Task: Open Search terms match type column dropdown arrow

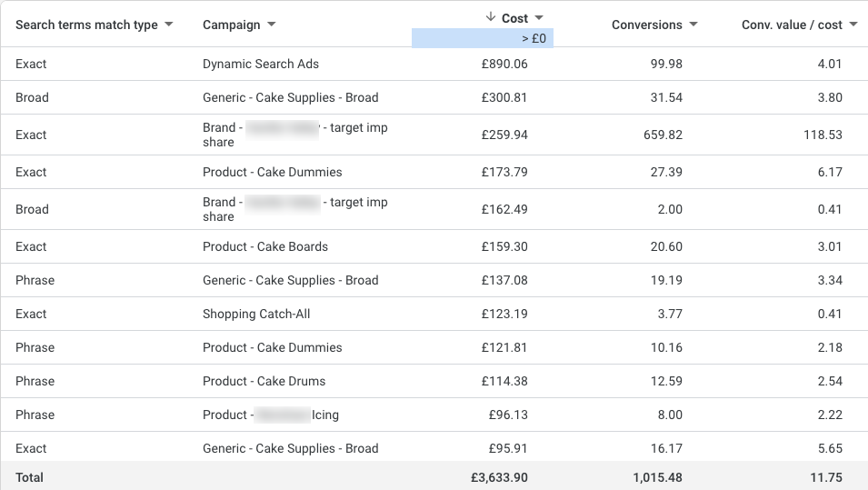Action: (x=169, y=25)
